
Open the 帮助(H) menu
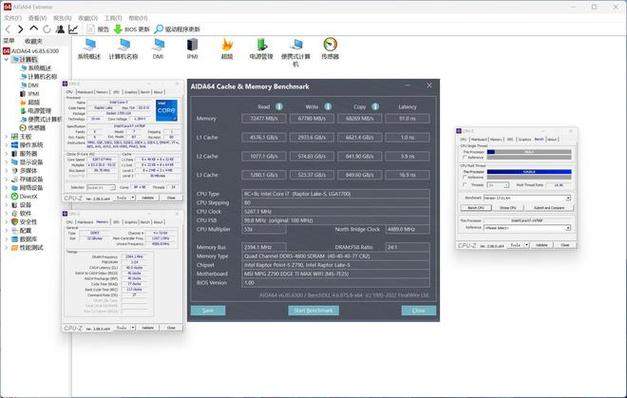point(138,18)
